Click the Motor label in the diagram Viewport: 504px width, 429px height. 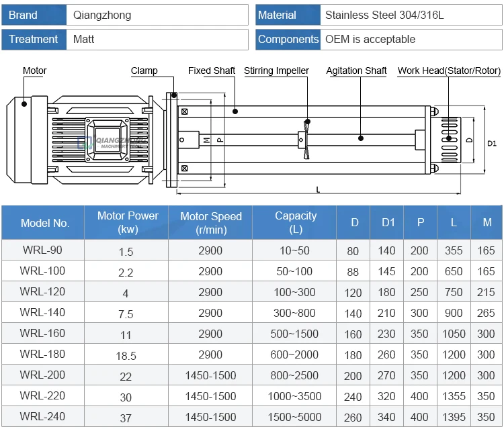[x=35, y=70]
